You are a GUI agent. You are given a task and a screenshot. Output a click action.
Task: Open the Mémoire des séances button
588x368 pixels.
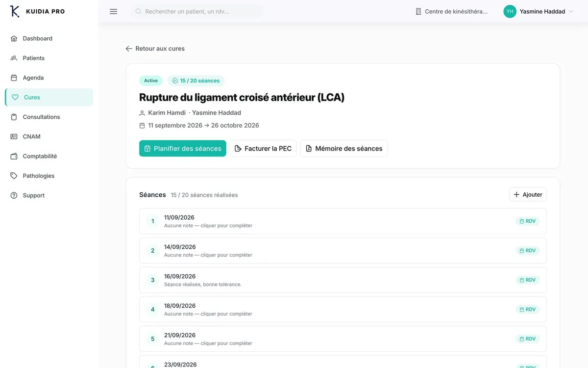(344, 148)
